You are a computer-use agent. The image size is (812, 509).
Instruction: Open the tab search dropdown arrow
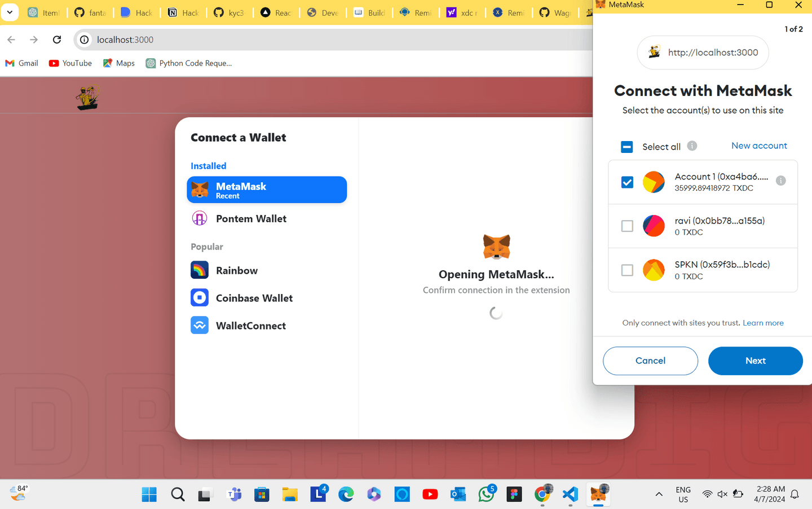[10, 12]
